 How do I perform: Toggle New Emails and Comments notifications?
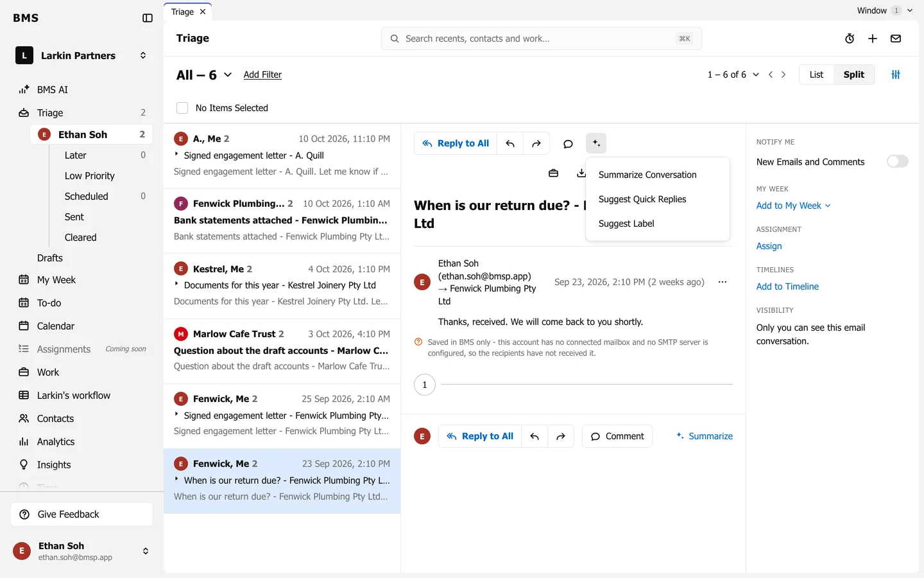897,161
